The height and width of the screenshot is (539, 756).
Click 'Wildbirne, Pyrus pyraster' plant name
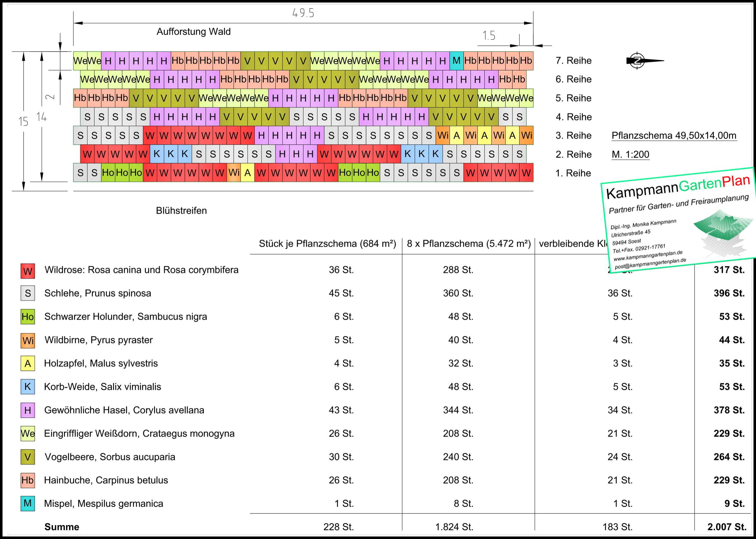99,340
